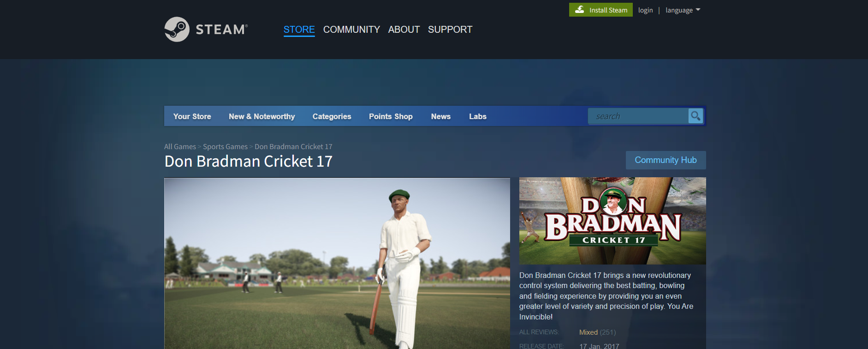This screenshot has height=349, width=868.
Task: Open the SUPPORT page
Action: point(450,30)
